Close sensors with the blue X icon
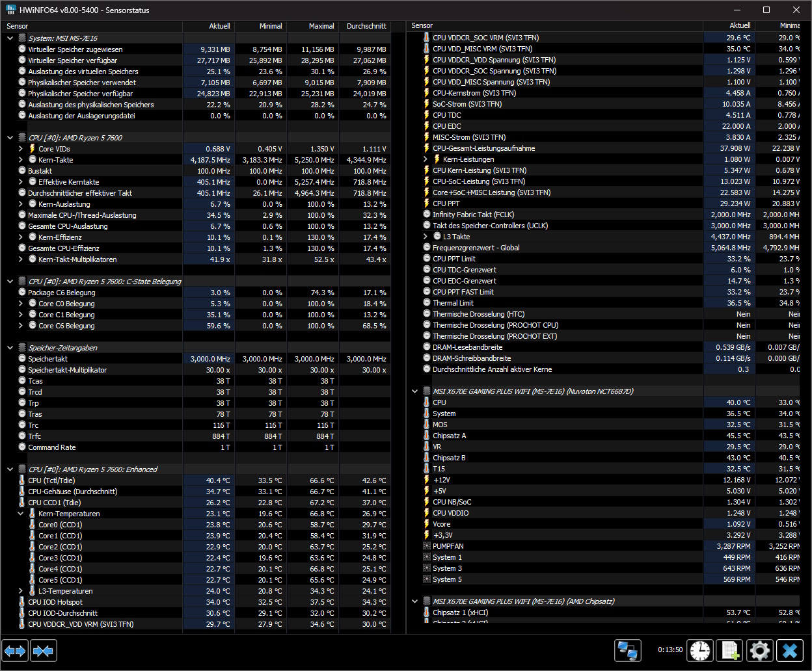Image resolution: width=812 pixels, height=671 pixels. 790,650
